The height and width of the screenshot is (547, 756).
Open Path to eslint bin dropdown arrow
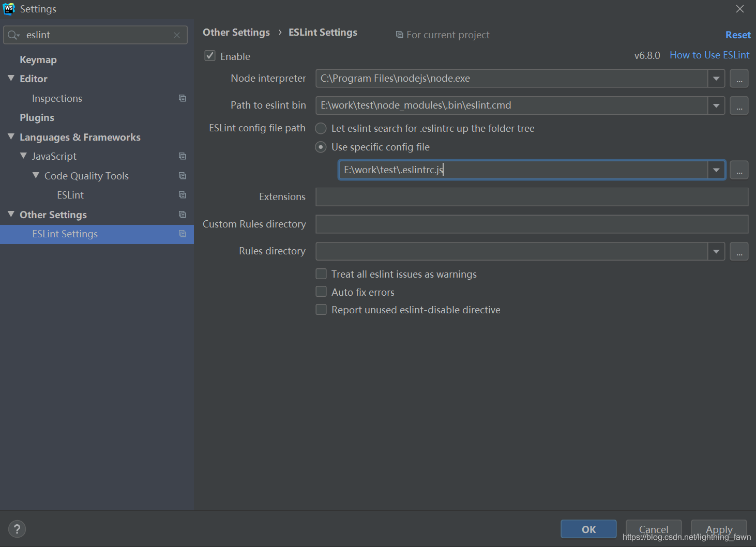[716, 105]
